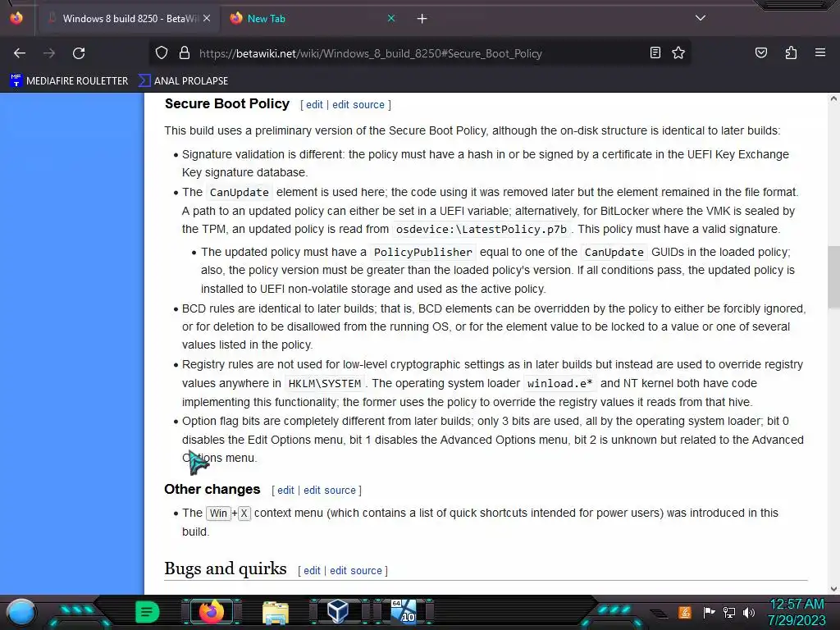Click the Win key label
This screenshot has width=840, height=630.
click(x=218, y=514)
